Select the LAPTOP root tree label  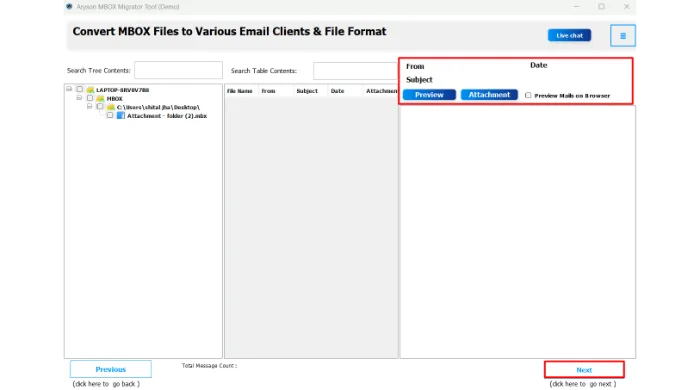pos(123,90)
